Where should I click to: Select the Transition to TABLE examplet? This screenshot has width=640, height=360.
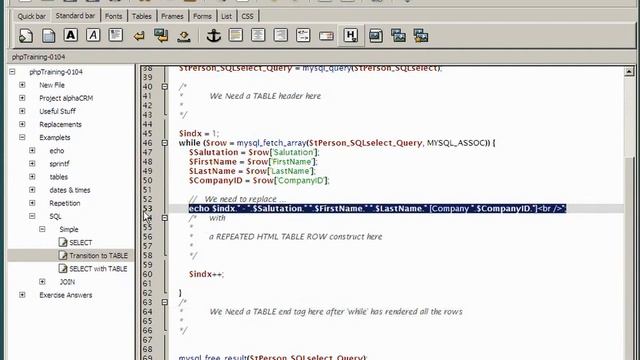click(x=98, y=256)
